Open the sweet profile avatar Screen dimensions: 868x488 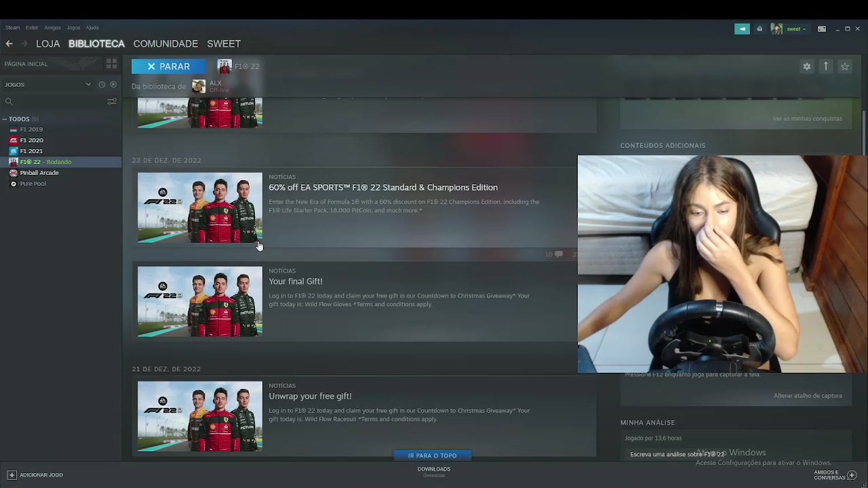coord(776,29)
